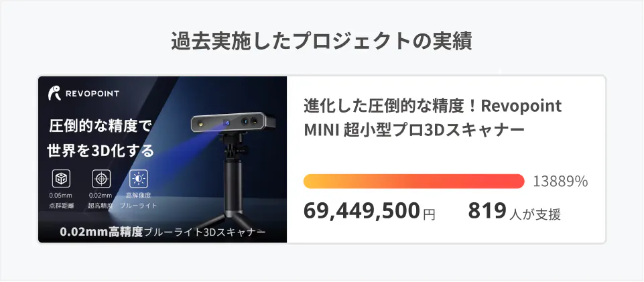Screen dimensions: 644x282
Task: Click the 0.02mm 超高精度 label
Action: 101,200
